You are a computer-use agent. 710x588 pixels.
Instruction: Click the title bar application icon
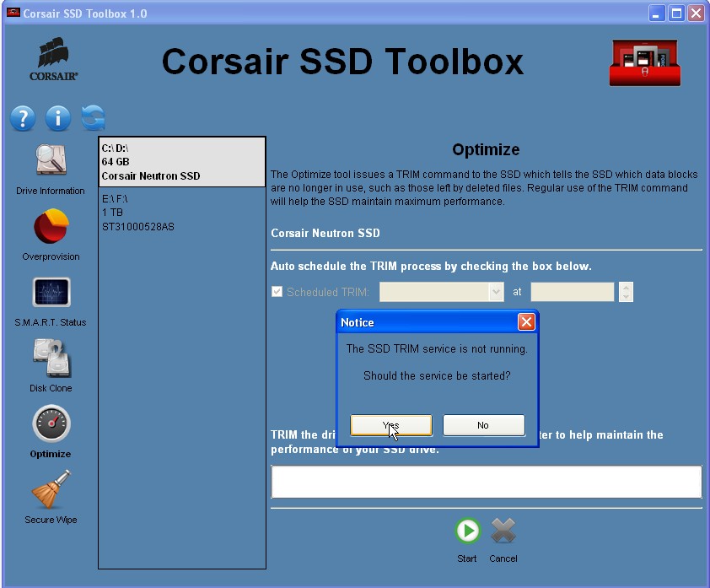point(13,13)
